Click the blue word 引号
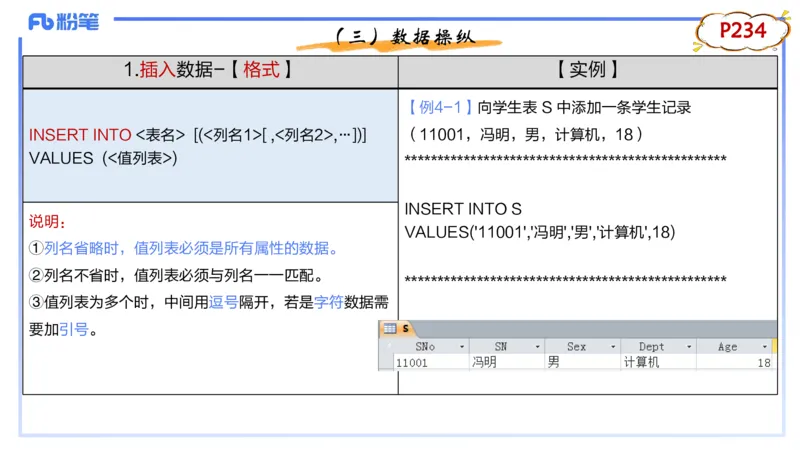The height and width of the screenshot is (450, 800). (x=74, y=330)
